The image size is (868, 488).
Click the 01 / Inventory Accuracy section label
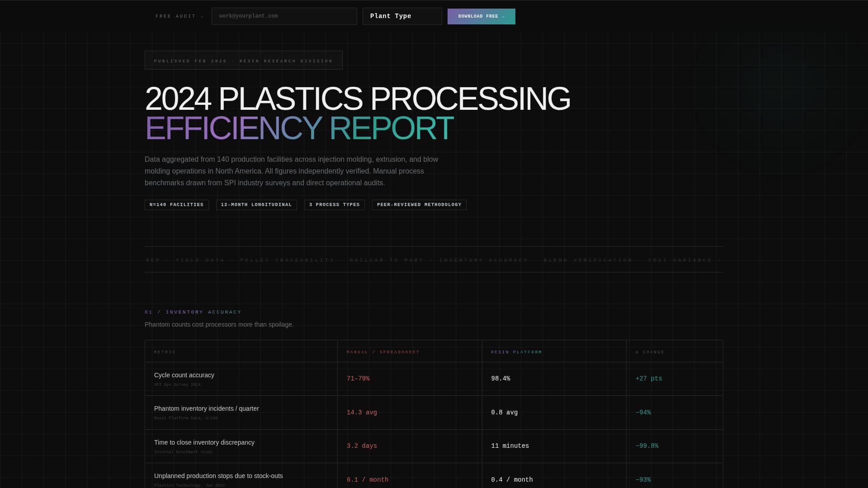point(193,312)
